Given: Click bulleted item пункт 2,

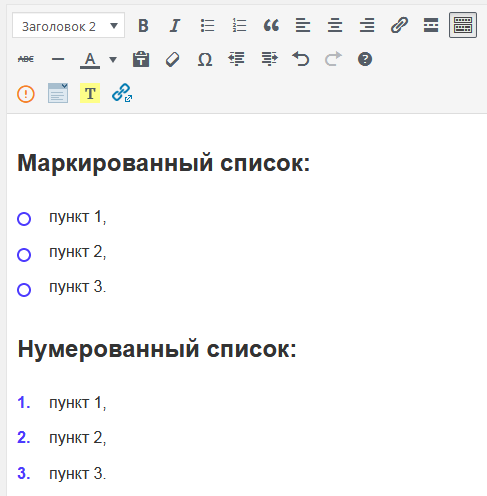Looking at the screenshot, I should 78,252.
